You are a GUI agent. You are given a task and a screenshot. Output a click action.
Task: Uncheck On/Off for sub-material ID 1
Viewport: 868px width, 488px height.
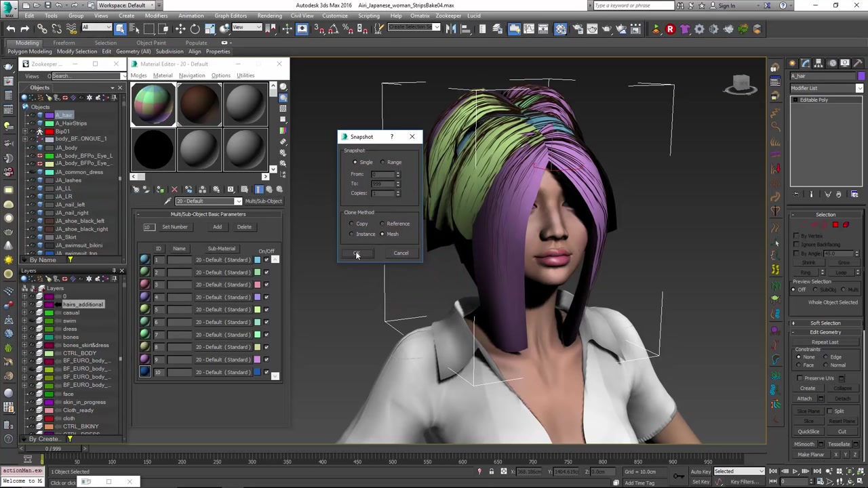coord(267,260)
